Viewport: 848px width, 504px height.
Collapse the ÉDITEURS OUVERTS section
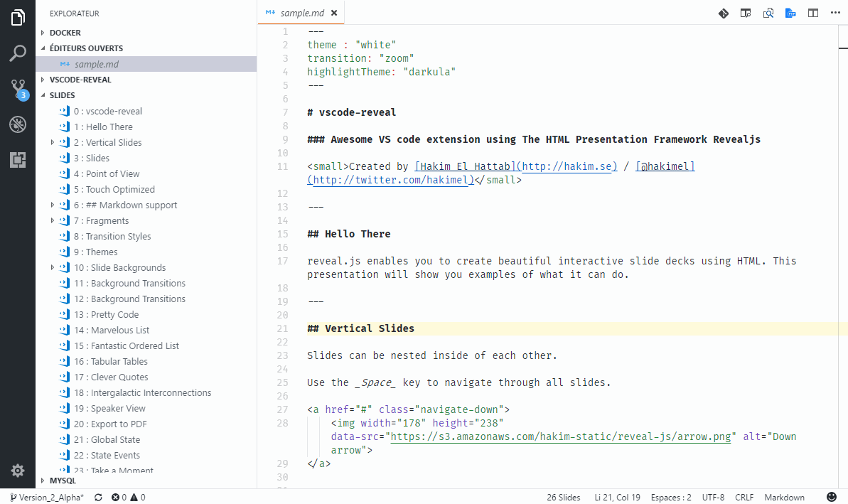point(43,48)
